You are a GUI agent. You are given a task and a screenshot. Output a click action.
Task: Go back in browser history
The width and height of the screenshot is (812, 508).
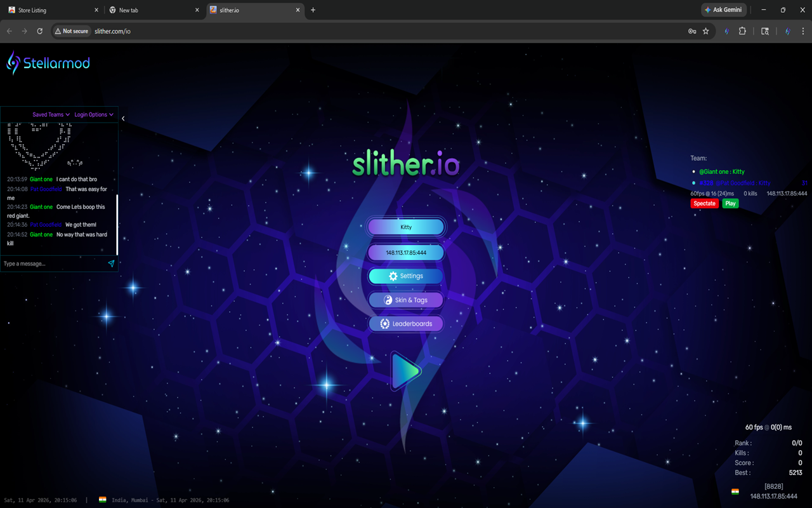click(10, 31)
